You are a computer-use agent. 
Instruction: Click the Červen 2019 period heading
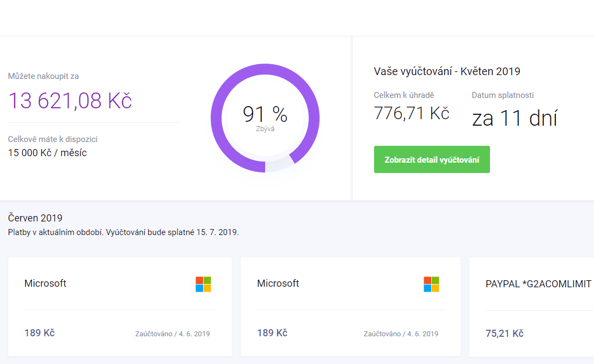pos(35,218)
